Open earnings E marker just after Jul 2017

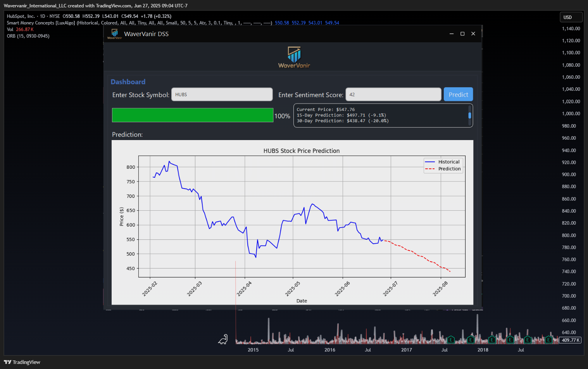click(451, 340)
